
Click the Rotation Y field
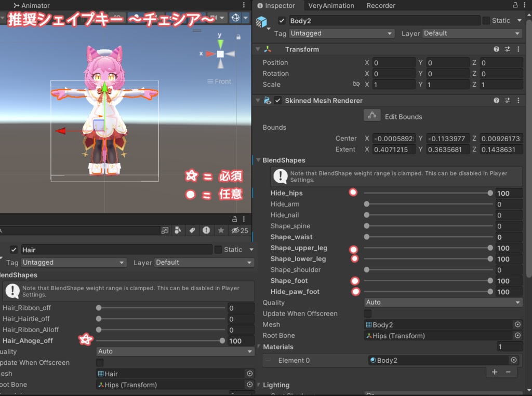point(447,74)
